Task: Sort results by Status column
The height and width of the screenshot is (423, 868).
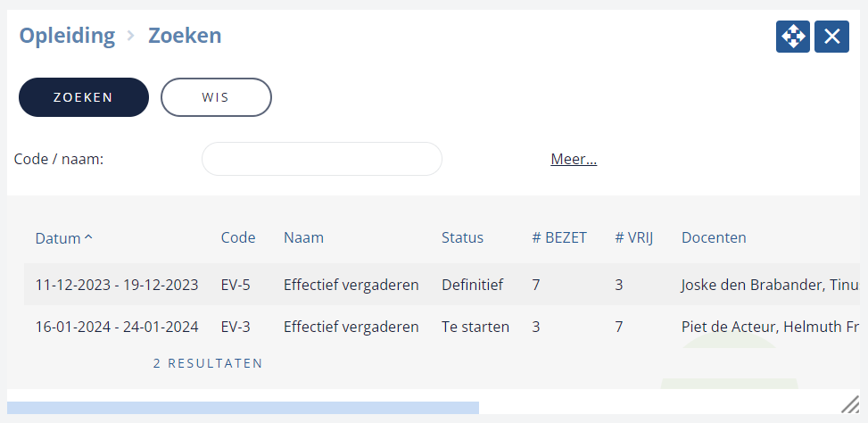Action: tap(462, 237)
